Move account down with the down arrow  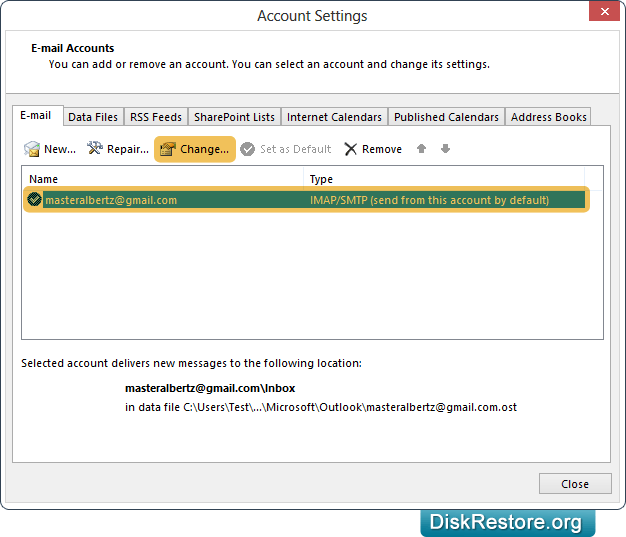pyautogui.click(x=446, y=149)
